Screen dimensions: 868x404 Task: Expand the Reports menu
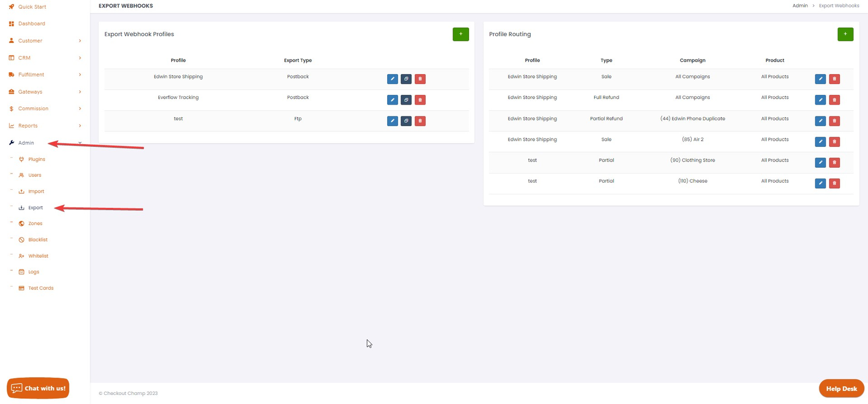pyautogui.click(x=28, y=125)
